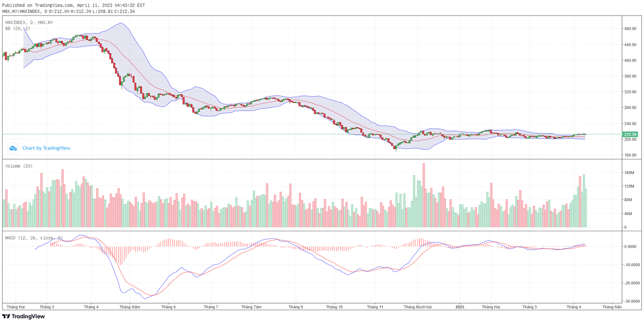Select the HNXINDEX, D, HNX.NY symbol legend

pos(29,23)
